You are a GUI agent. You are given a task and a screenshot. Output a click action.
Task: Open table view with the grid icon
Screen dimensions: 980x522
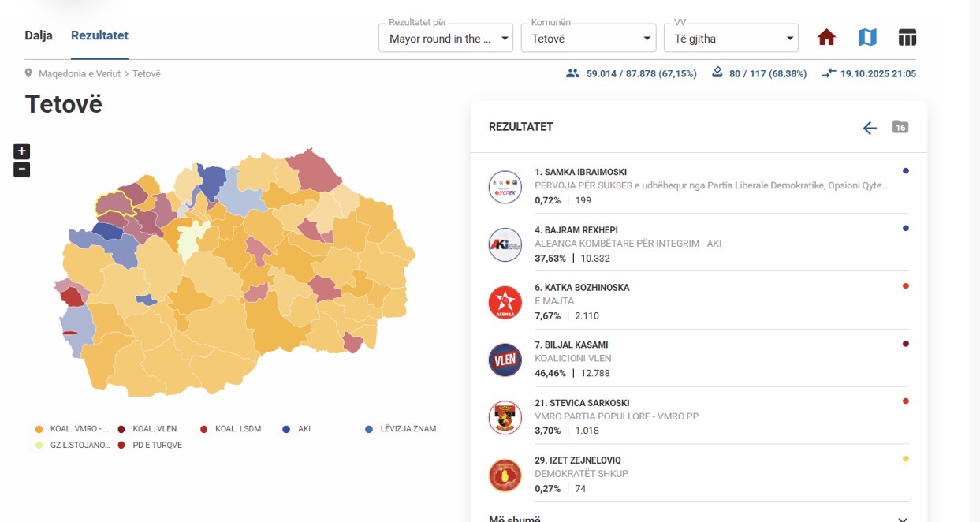tap(907, 36)
